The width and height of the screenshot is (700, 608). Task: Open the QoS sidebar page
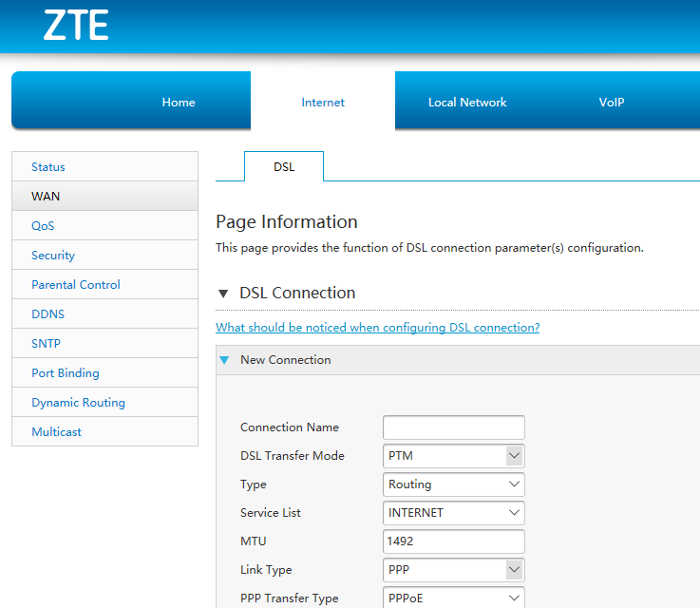[x=104, y=225]
